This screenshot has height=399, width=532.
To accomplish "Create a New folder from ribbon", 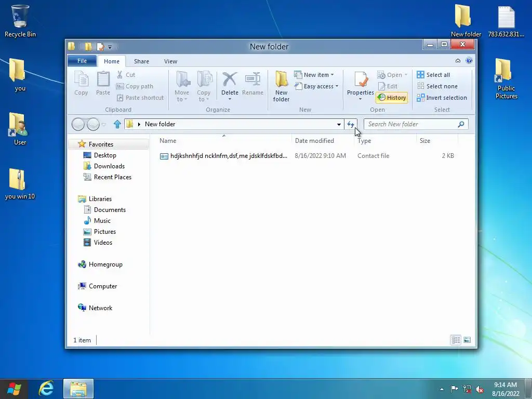I will [x=281, y=86].
